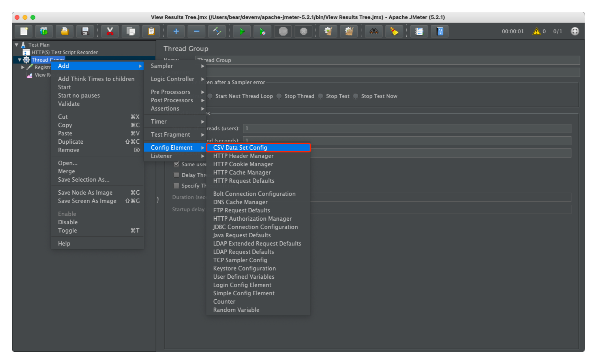
Task: Click the Copy toolbar icon
Action: point(131,31)
